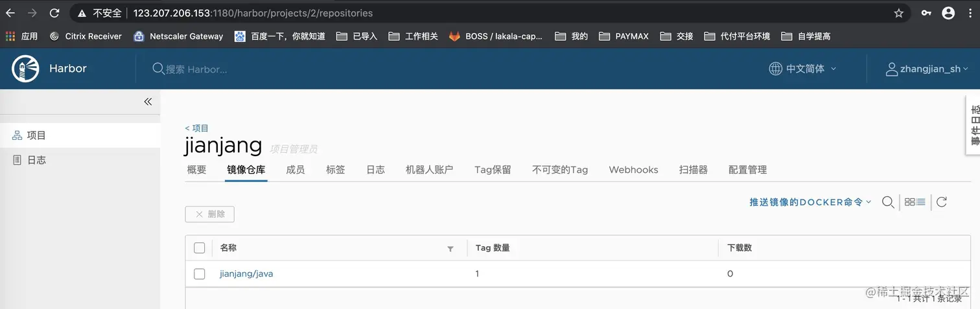Sort by the 名称 column header
This screenshot has width=980, height=309.
[228, 248]
